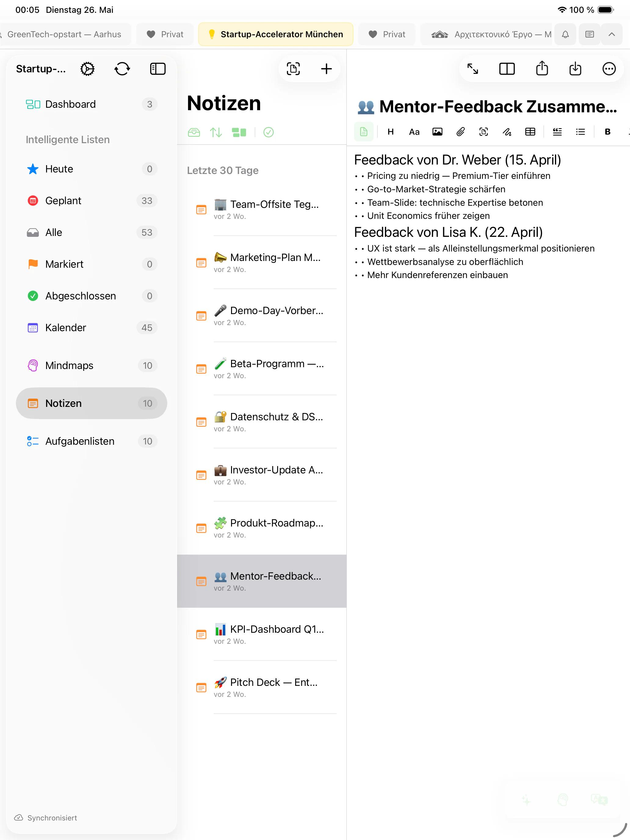This screenshot has height=840, width=630.
Task: Switch notes list layout view
Action: click(x=239, y=132)
